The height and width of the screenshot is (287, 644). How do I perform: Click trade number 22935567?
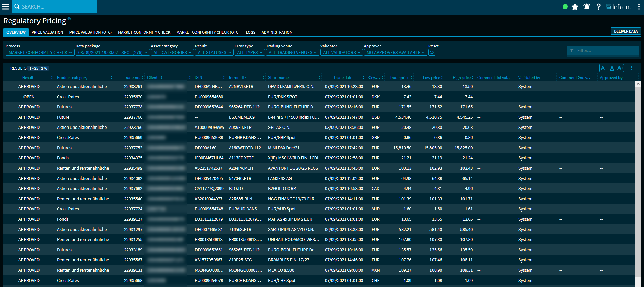(x=133, y=260)
